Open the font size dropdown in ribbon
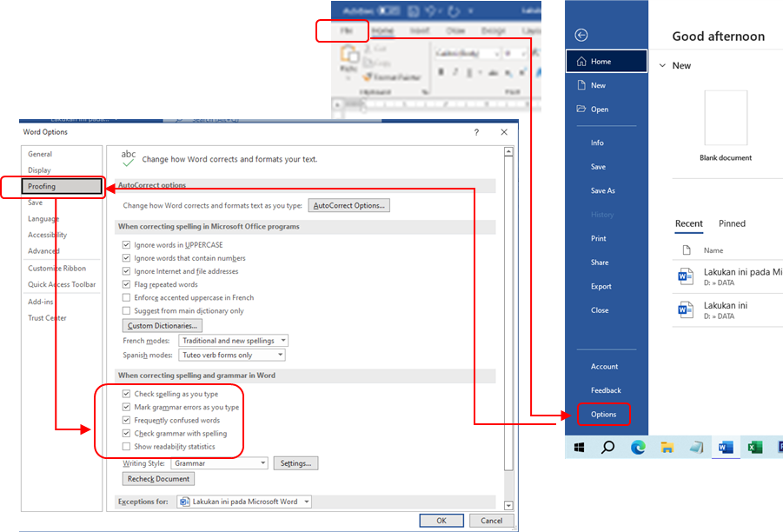Screen dimensions: 783x532 coord(523,53)
